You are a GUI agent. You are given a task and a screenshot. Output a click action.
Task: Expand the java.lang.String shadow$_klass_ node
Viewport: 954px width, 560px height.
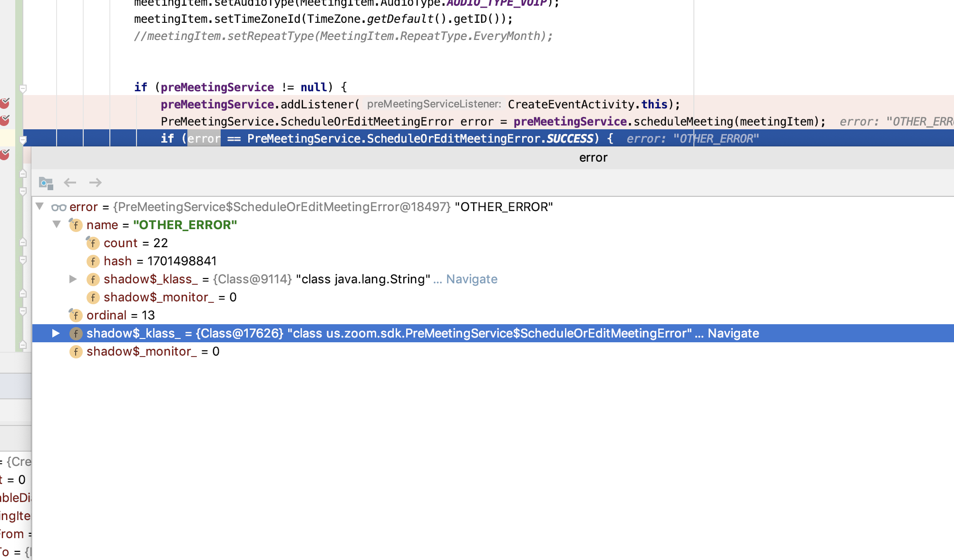click(x=73, y=279)
